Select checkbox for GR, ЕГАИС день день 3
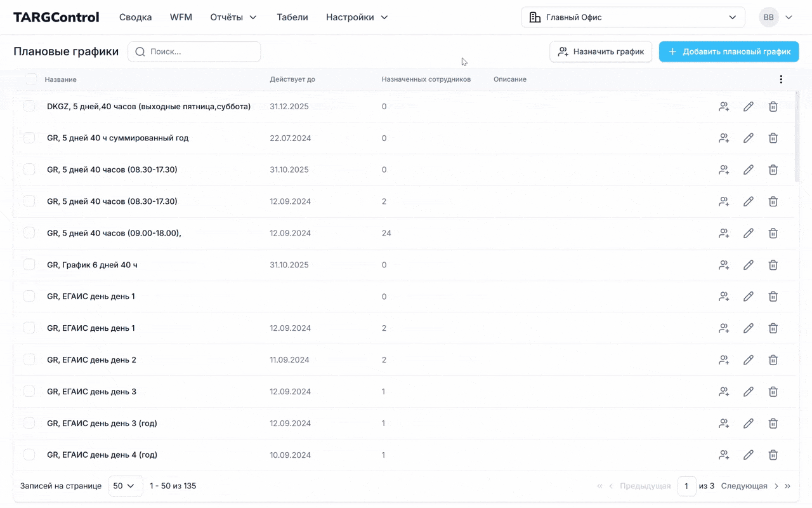 (29, 392)
